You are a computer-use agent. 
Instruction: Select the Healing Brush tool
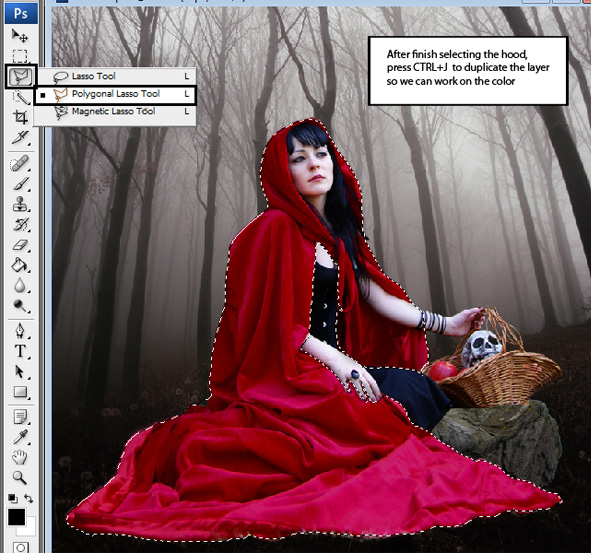tap(20, 164)
